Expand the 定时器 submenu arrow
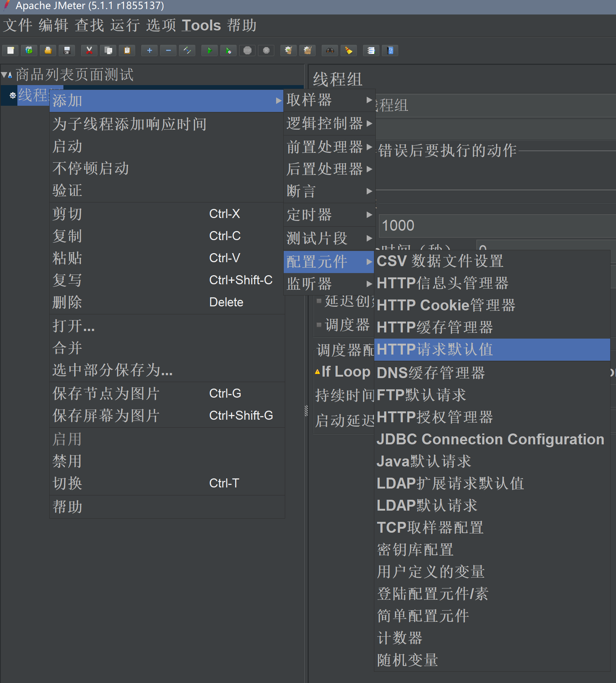This screenshot has width=616, height=683. point(369,215)
